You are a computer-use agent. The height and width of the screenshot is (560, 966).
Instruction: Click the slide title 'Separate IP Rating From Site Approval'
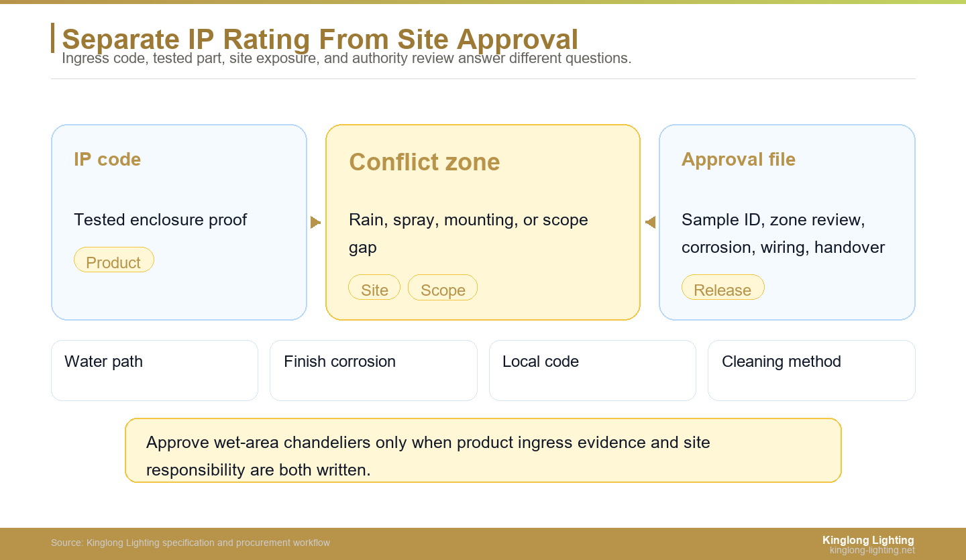[320, 40]
